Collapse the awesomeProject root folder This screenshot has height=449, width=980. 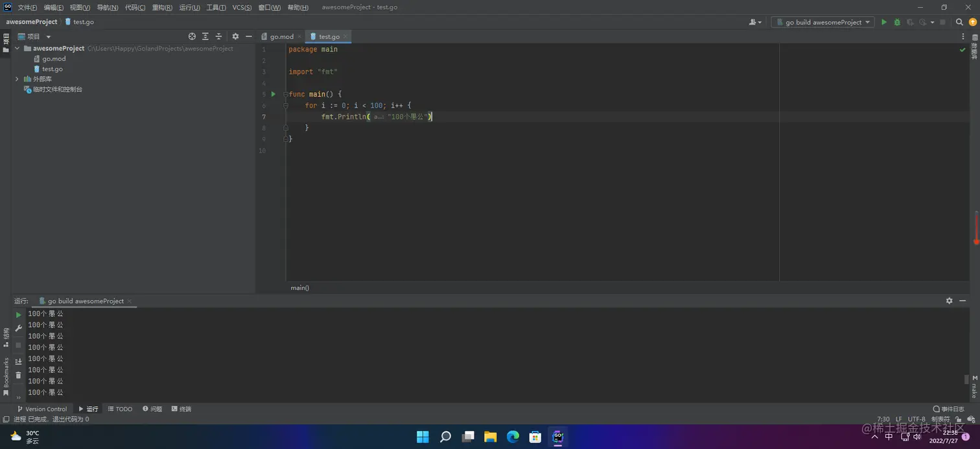click(x=17, y=49)
